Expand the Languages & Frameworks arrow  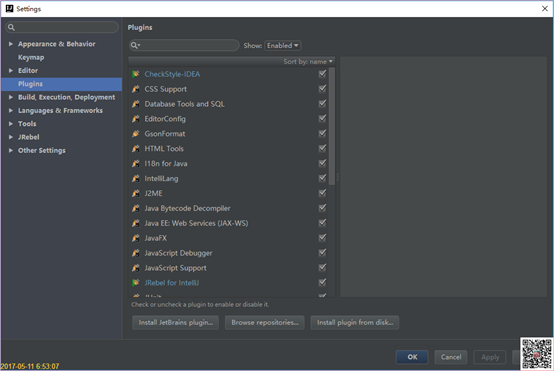coord(11,110)
